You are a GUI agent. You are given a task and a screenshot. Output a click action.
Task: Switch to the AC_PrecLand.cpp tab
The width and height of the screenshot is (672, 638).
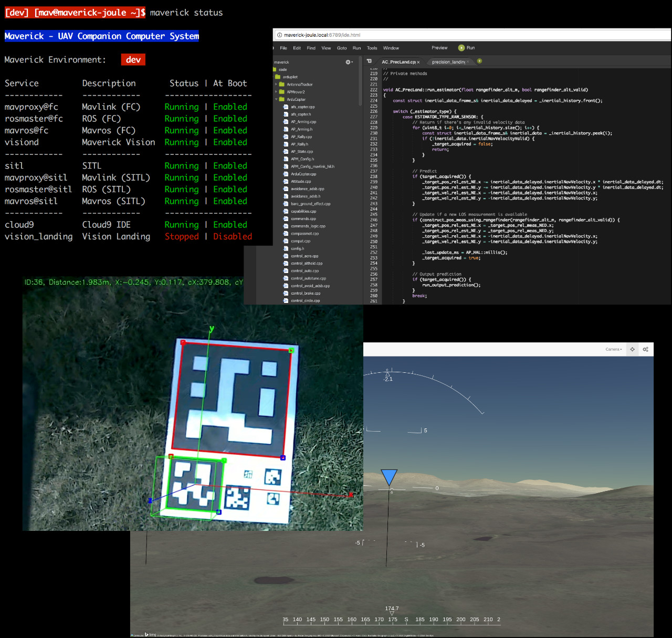(398, 62)
